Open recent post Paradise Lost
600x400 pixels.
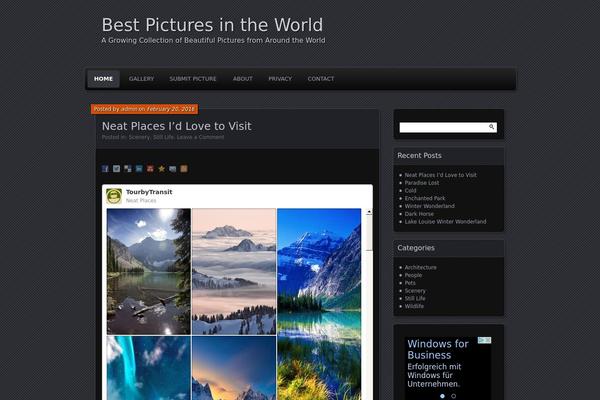click(422, 183)
